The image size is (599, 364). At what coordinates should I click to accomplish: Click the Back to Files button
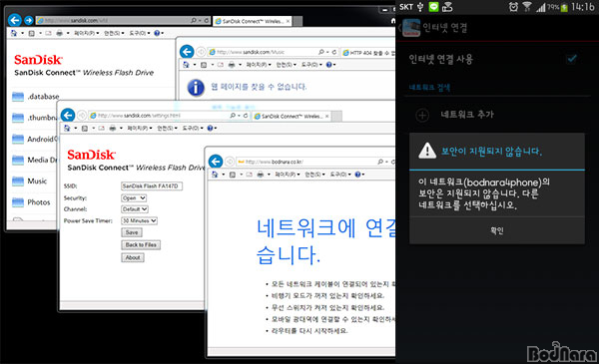(141, 245)
